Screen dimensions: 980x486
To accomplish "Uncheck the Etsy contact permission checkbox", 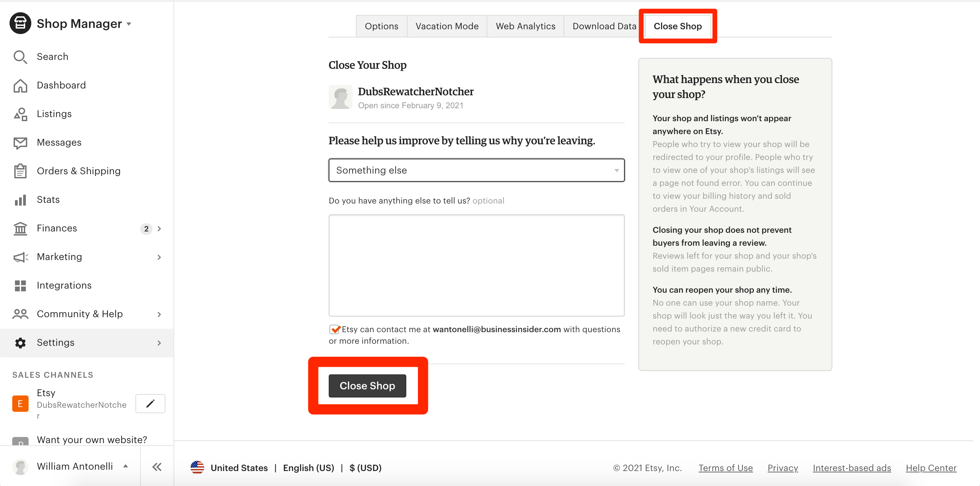I will 334,329.
